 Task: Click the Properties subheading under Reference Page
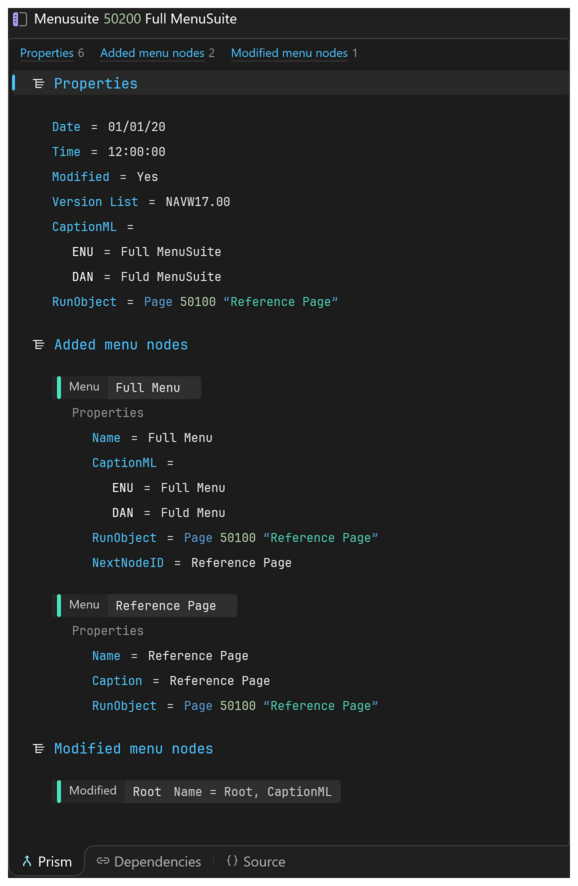tap(107, 631)
